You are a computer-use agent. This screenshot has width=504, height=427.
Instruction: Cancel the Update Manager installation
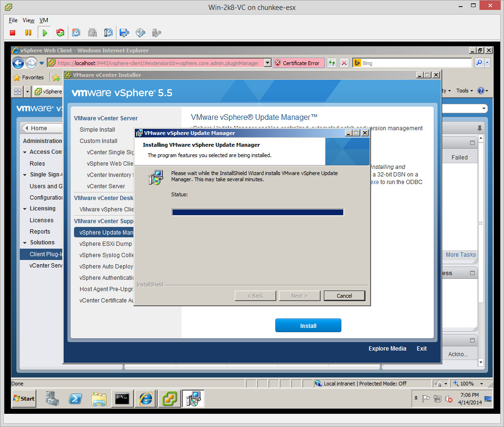coord(344,296)
